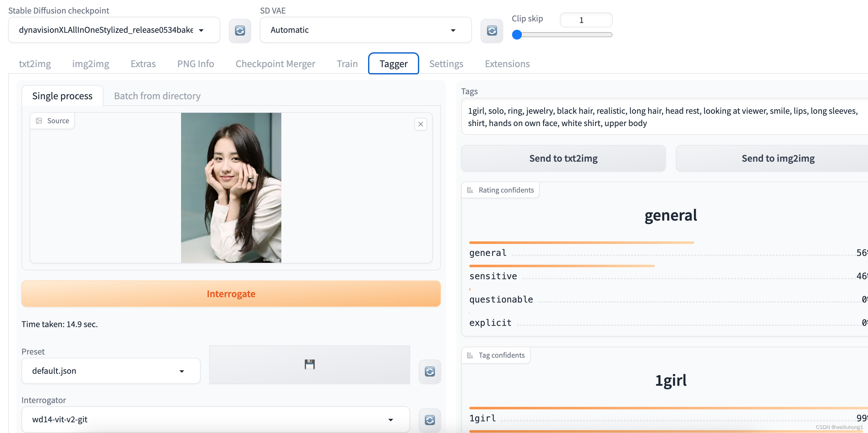
Task: Click the Source image panel icon
Action: pos(39,121)
